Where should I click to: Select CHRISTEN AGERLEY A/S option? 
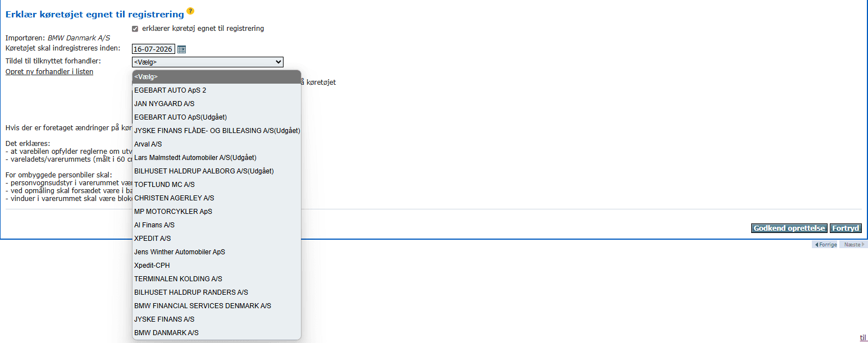click(174, 198)
